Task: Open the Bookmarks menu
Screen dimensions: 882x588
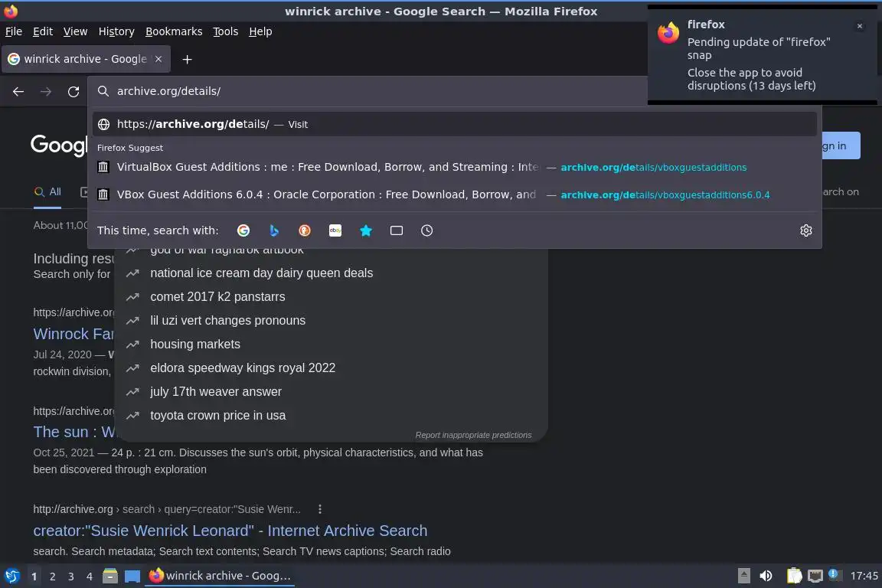Action: coord(174,31)
